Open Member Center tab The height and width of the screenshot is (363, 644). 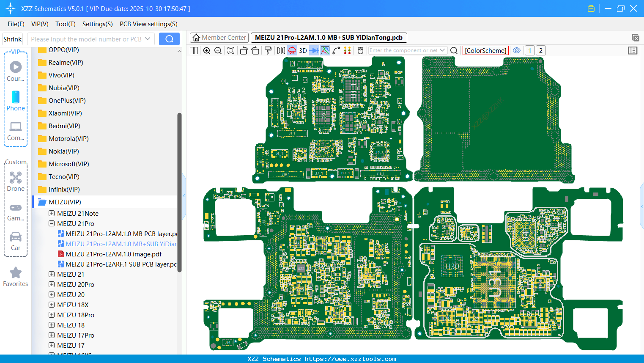(219, 38)
